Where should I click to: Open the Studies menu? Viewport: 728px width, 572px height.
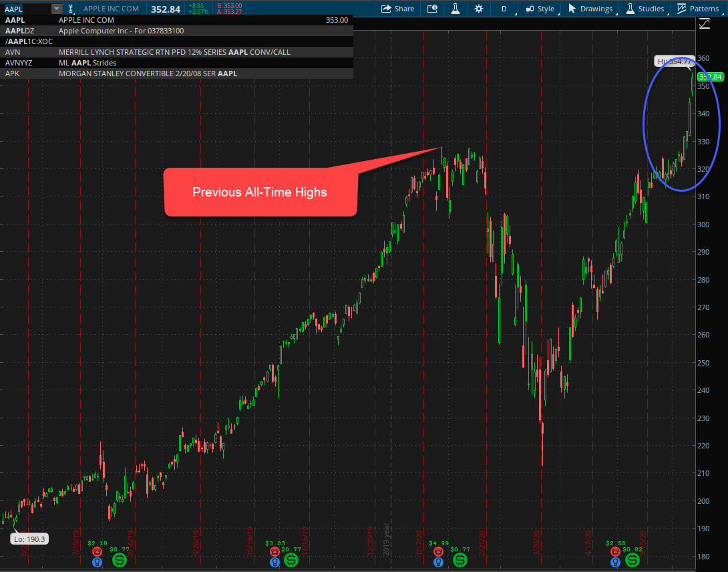coord(645,9)
